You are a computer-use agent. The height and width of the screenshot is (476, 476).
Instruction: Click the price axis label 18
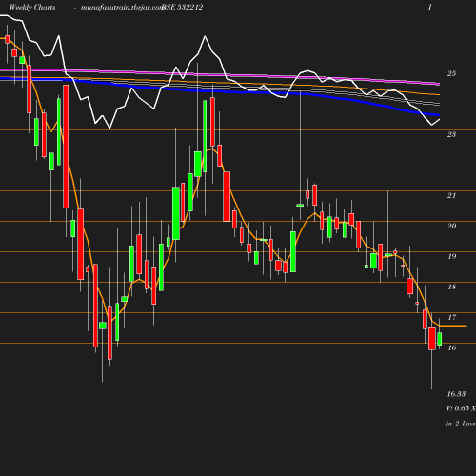coord(451,287)
